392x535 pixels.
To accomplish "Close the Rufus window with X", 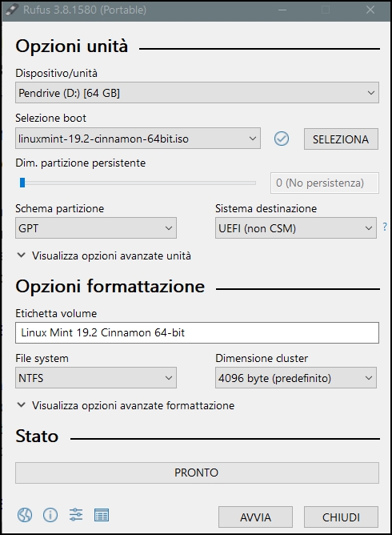I will point(370,10).
